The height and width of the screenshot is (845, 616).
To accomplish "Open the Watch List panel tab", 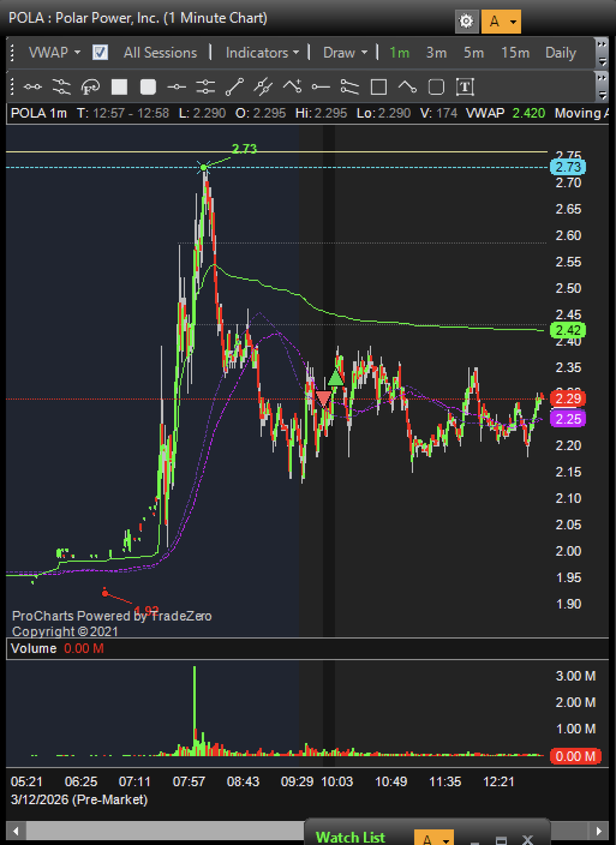I will coord(350,837).
